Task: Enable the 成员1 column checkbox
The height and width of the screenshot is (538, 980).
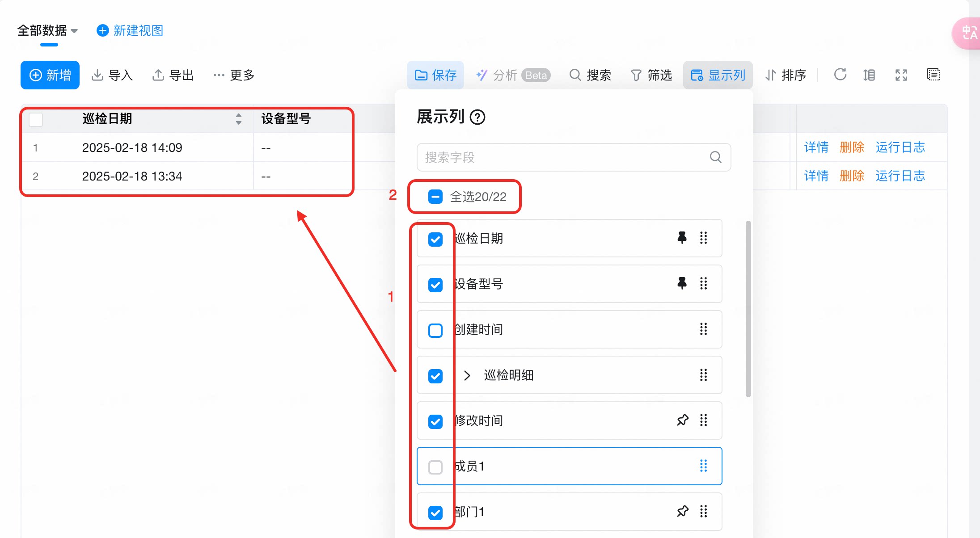Action: point(435,467)
